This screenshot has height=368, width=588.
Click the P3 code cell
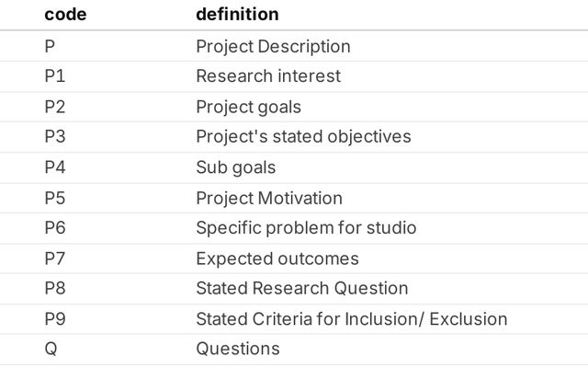pyautogui.click(x=55, y=137)
